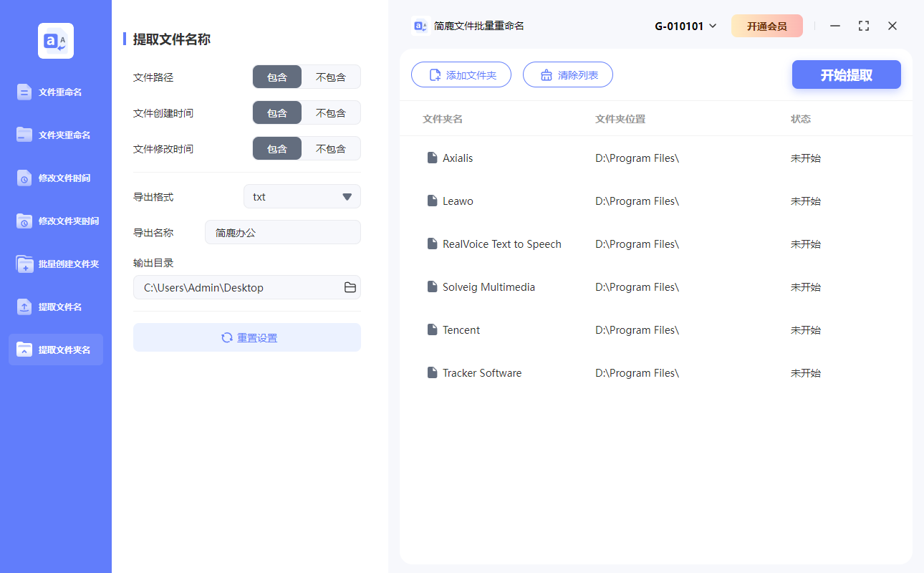Select the 修改文件时间 sidebar icon

tap(55, 178)
